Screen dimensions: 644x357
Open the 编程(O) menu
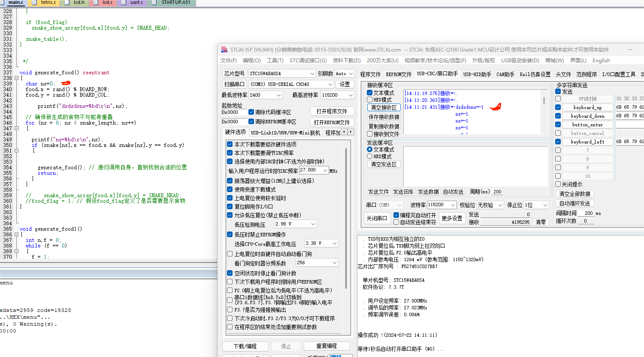tap(251, 61)
